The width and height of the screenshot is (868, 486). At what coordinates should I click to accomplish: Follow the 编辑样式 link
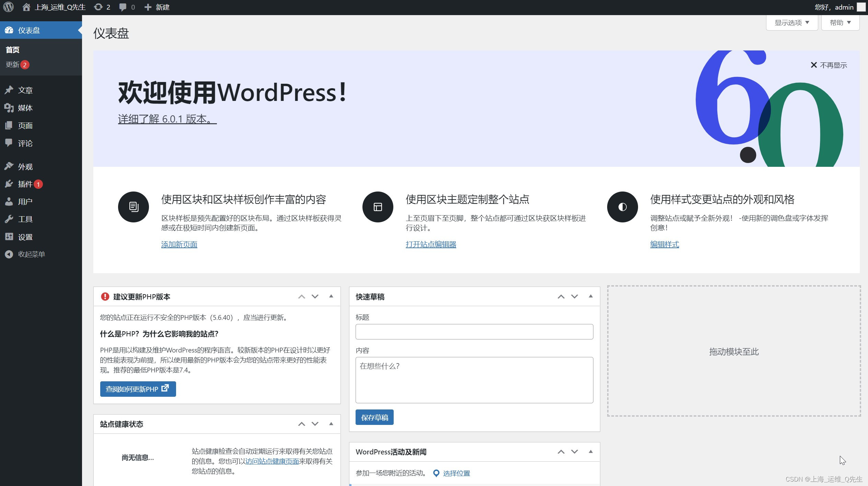664,244
